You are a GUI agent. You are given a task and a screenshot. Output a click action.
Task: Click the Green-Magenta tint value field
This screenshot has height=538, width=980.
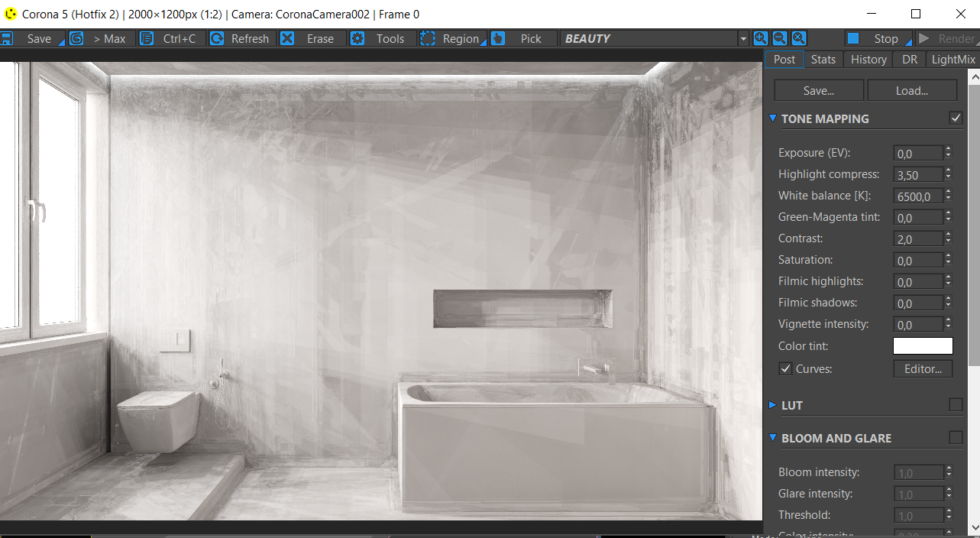[918, 218]
